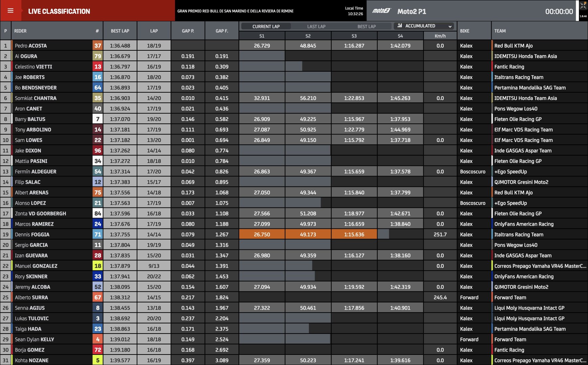Click the Moto2 P1 session title
The image size is (588, 365).
point(412,11)
